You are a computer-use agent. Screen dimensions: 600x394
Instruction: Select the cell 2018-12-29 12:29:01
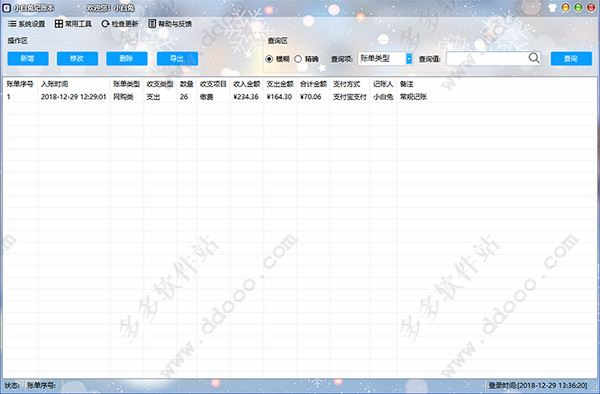coord(73,97)
